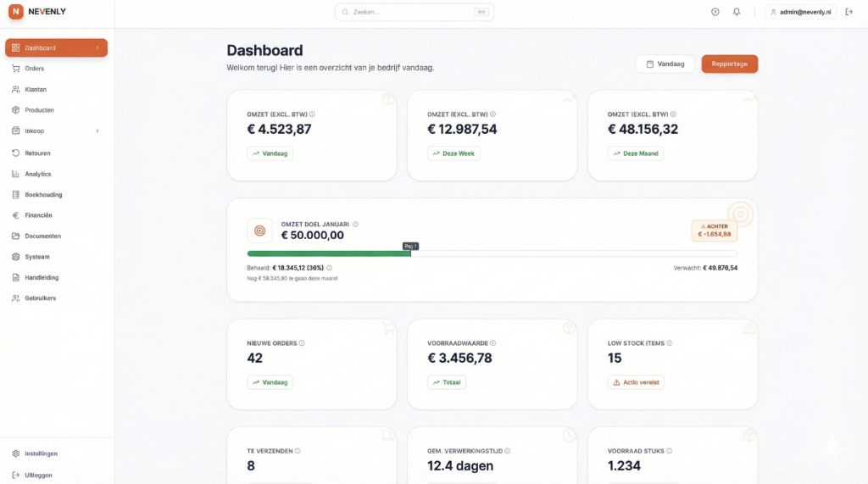Click the Vandaag tag under Nieuwe Orders

[270, 382]
